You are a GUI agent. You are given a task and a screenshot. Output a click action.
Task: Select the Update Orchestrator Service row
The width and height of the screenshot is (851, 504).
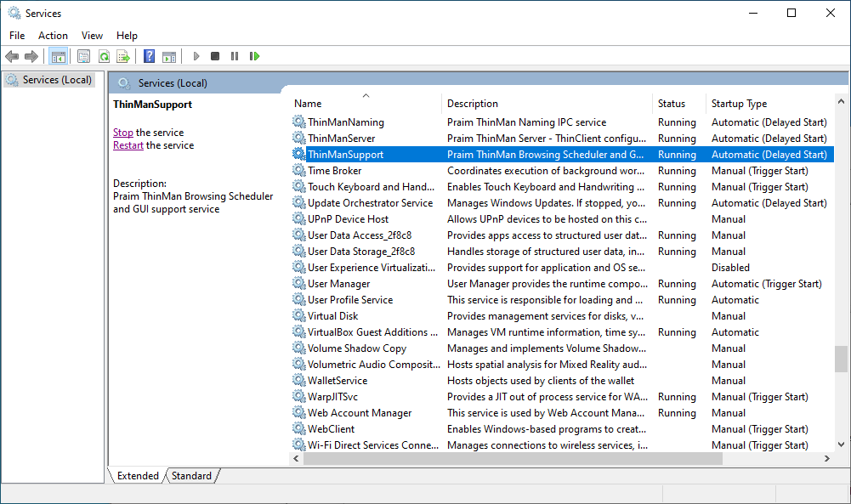coord(561,203)
